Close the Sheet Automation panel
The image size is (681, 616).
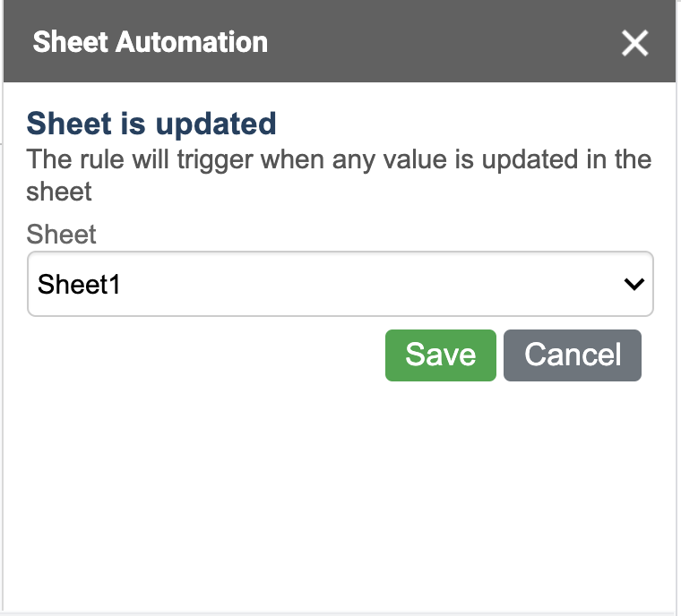click(634, 43)
